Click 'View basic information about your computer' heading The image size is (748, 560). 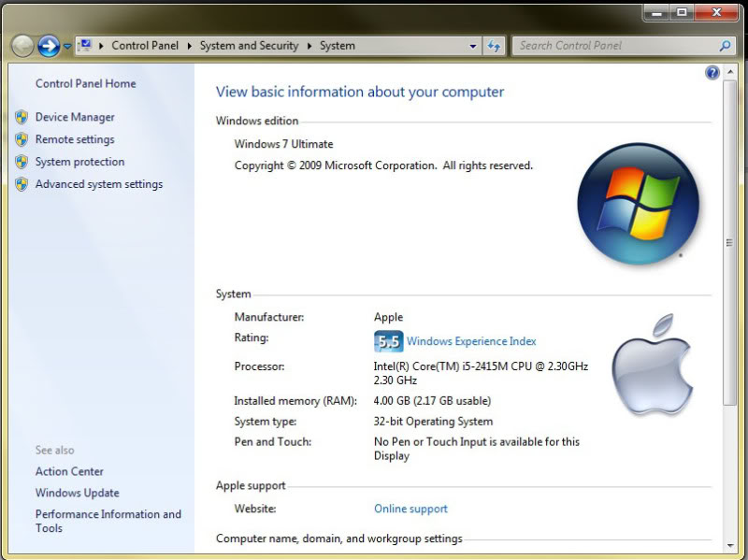pos(360,92)
